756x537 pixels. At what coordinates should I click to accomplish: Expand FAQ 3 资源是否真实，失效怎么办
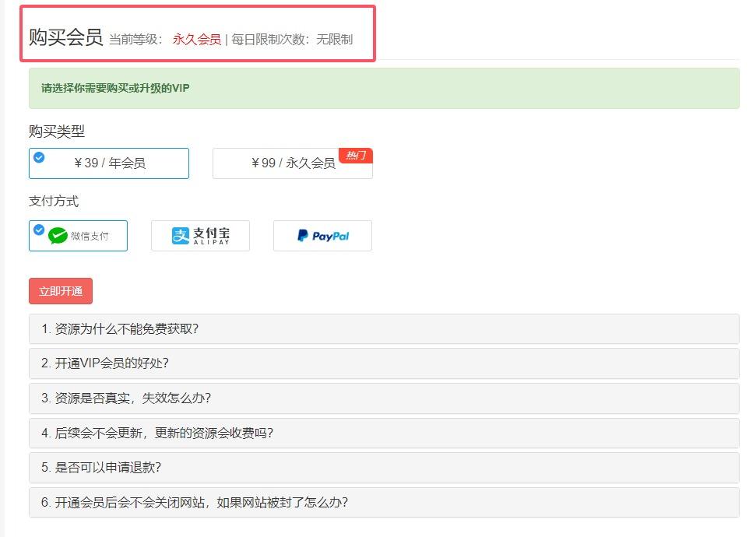point(384,398)
